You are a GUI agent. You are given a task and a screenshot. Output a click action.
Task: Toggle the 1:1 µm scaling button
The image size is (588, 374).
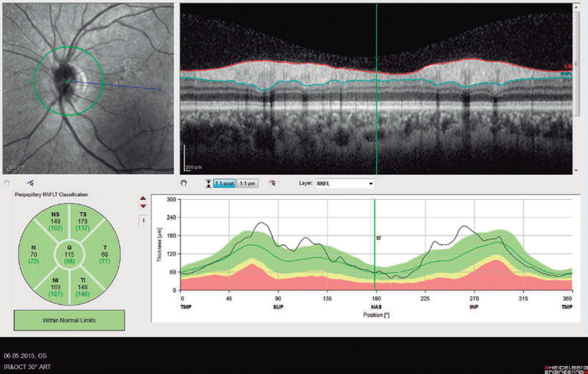(x=247, y=183)
